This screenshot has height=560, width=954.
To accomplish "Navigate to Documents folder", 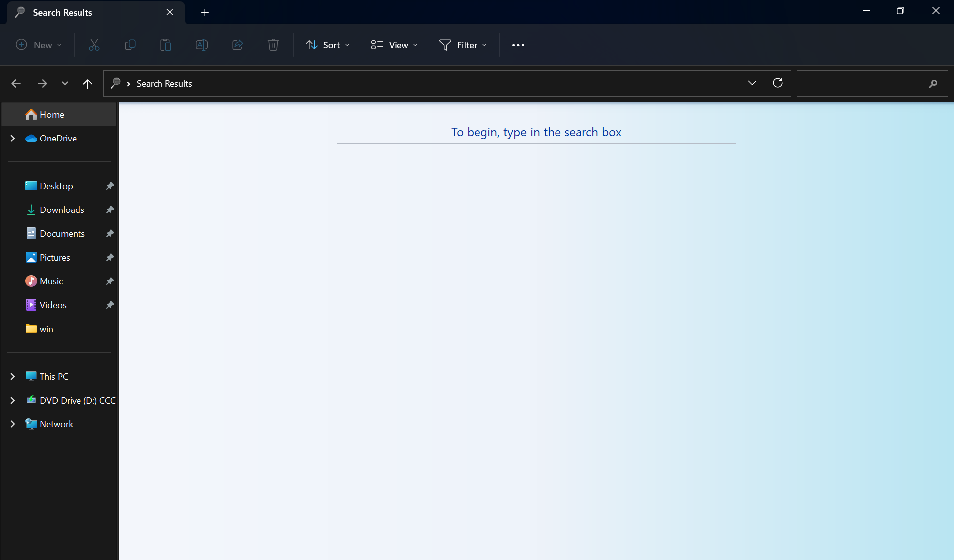I will point(62,233).
